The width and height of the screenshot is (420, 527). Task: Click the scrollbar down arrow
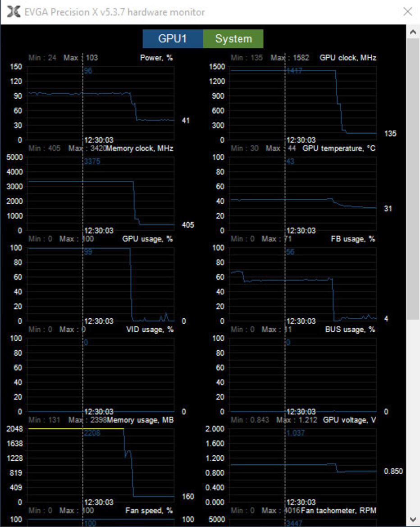point(413,520)
